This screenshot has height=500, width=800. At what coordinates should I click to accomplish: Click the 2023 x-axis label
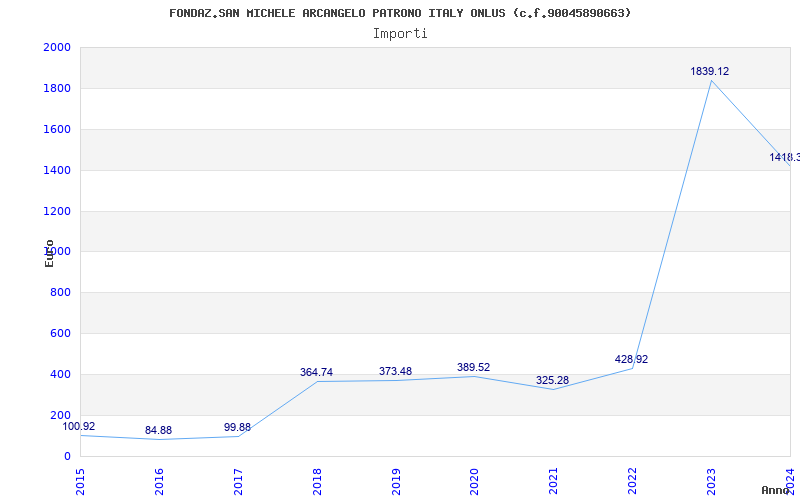(x=711, y=481)
